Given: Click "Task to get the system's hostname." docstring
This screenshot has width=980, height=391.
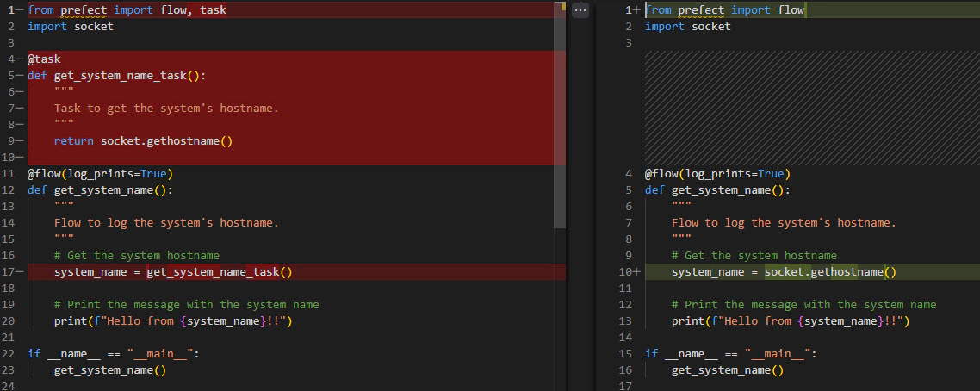Looking at the screenshot, I should [x=166, y=108].
